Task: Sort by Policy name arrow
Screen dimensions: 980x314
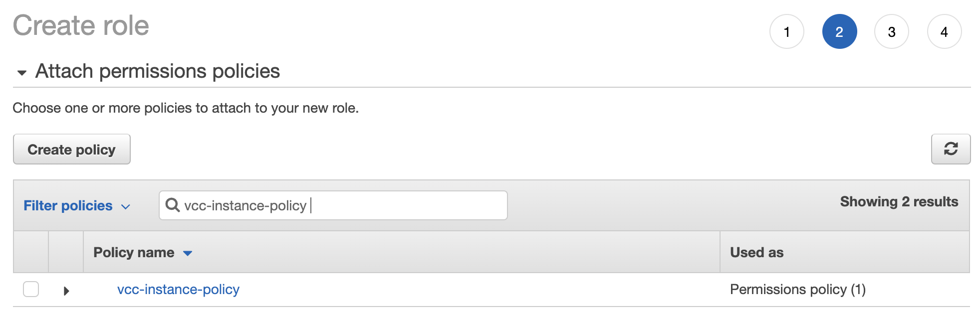Action: [188, 253]
